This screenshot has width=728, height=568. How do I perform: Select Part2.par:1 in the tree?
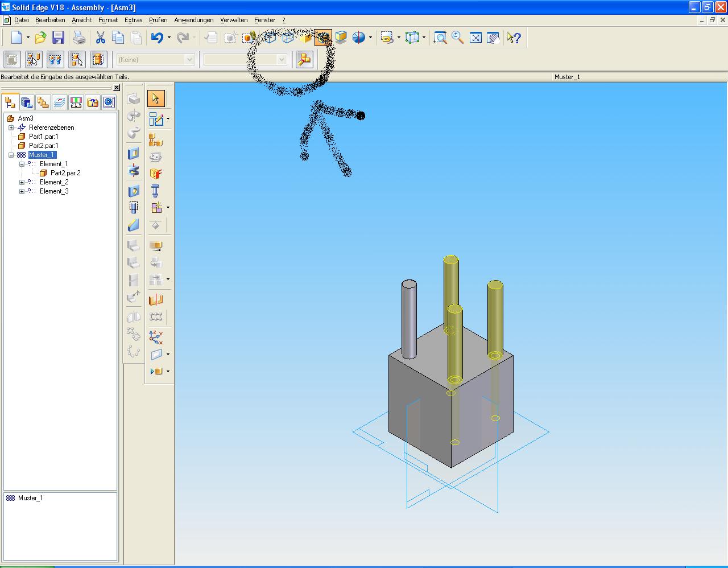(x=43, y=146)
